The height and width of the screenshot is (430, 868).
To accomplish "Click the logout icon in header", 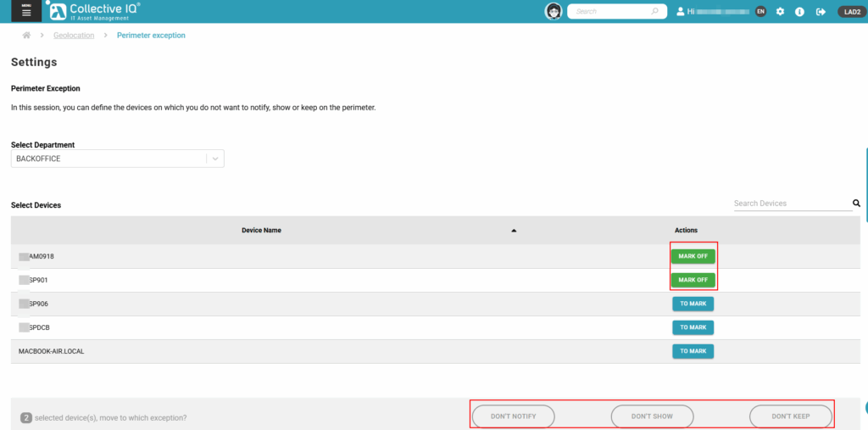I will 821,12.
